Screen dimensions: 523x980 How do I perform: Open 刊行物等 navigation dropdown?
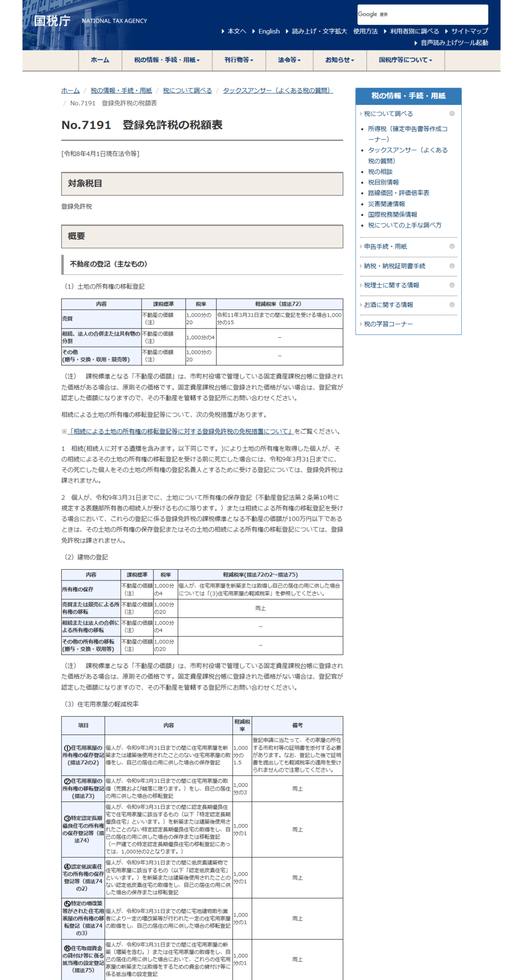[x=239, y=60]
